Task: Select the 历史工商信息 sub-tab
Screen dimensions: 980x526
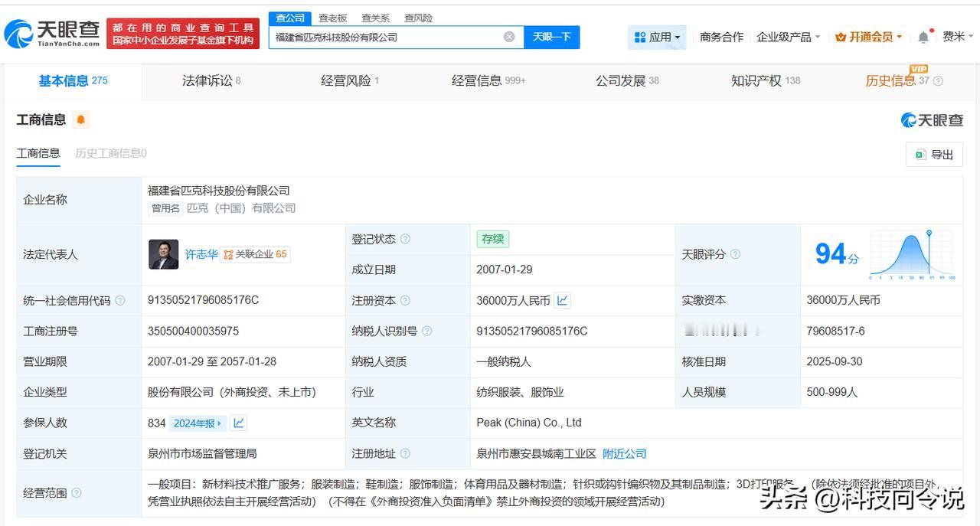Action: tap(111, 153)
